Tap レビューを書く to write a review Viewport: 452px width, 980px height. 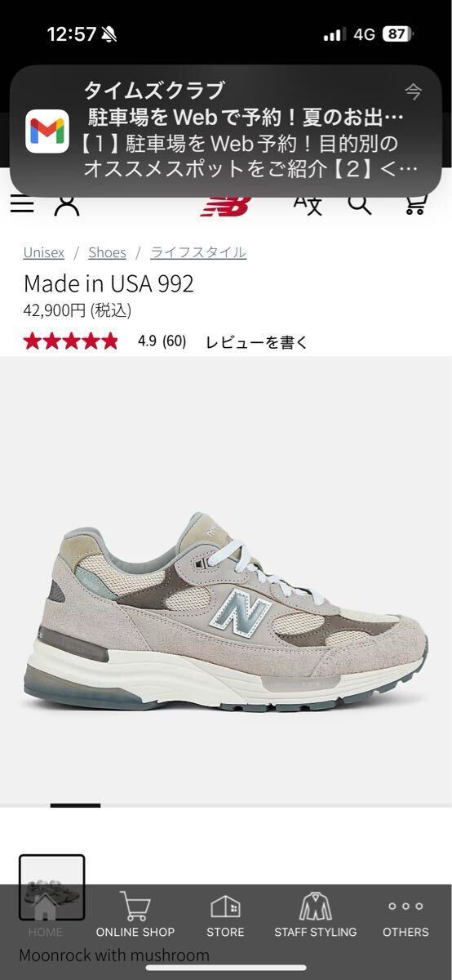coord(257,342)
